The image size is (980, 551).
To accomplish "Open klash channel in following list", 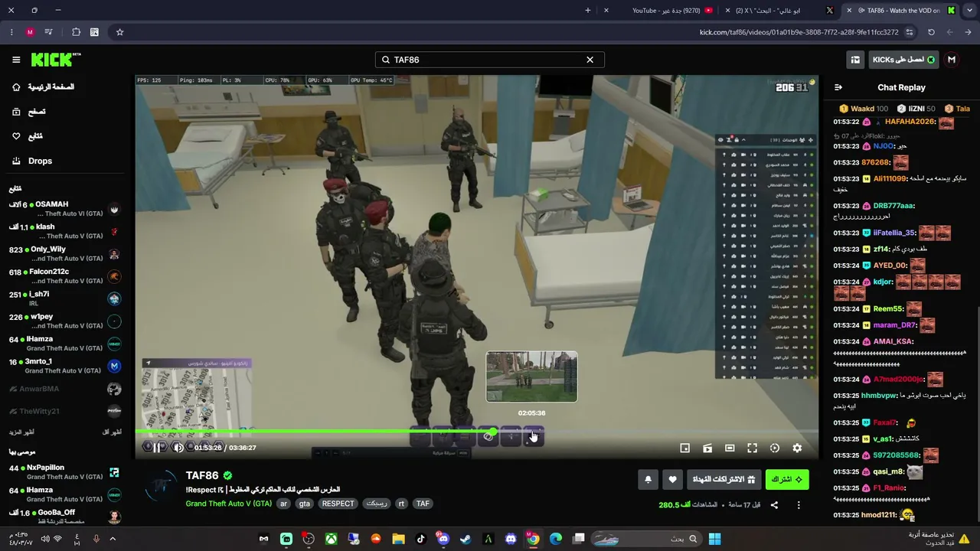I will [x=65, y=231].
